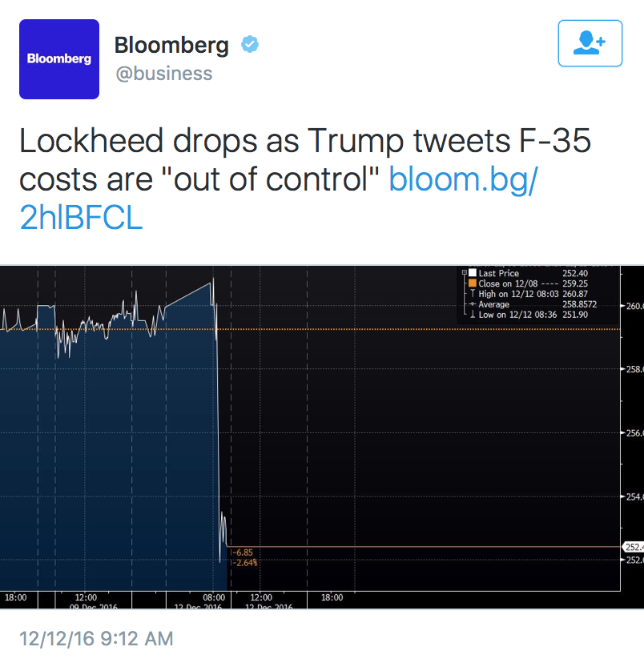
Task: Select the Average legend marker icon
Action: 473,304
